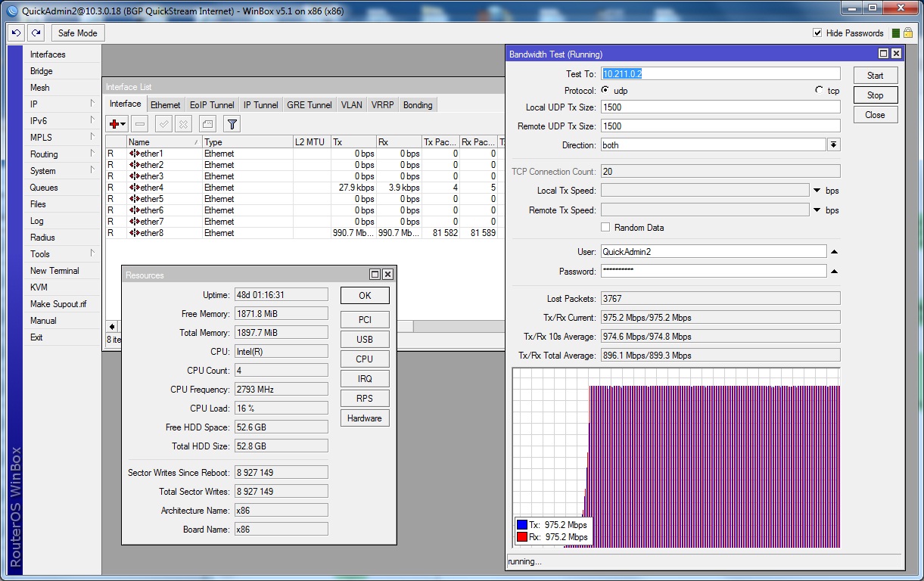924x581 pixels.
Task: Click the PCI button in Resources
Action: pos(365,320)
